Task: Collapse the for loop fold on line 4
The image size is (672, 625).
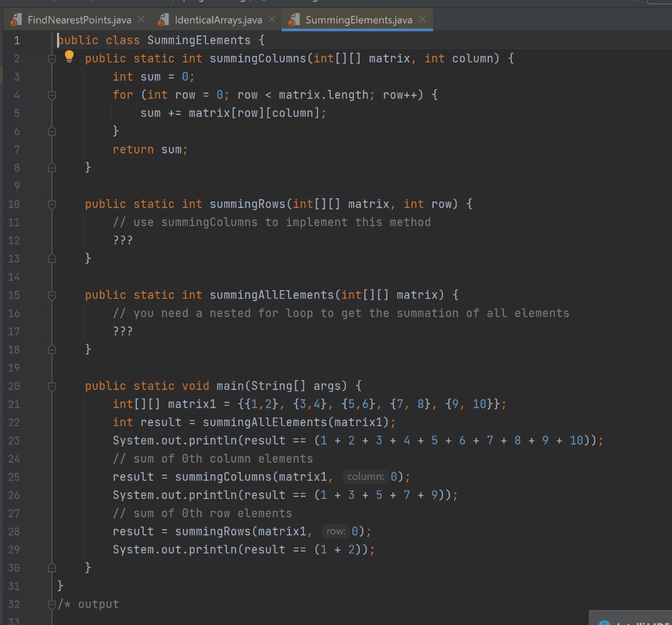Action: click(52, 95)
